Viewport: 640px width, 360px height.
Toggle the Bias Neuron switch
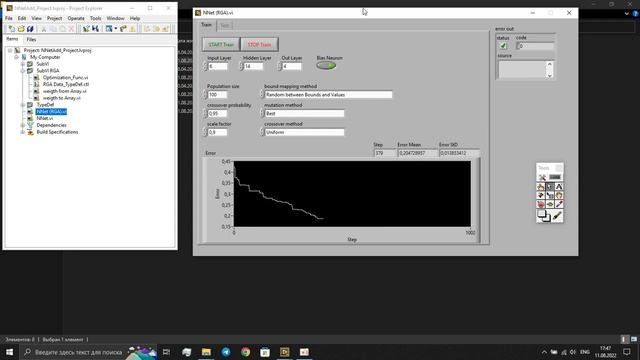coord(326,66)
